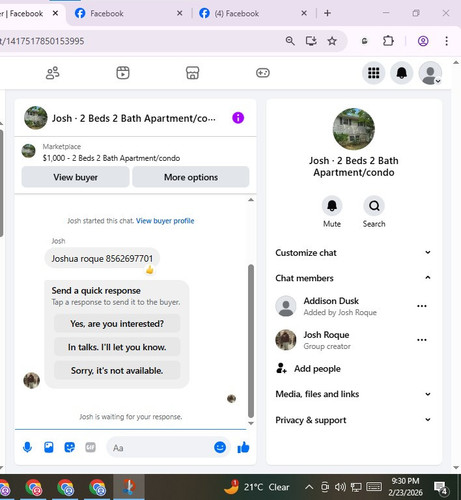The image size is (461, 500).
Task: Attach a photo using the image icon
Action: [x=49, y=447]
